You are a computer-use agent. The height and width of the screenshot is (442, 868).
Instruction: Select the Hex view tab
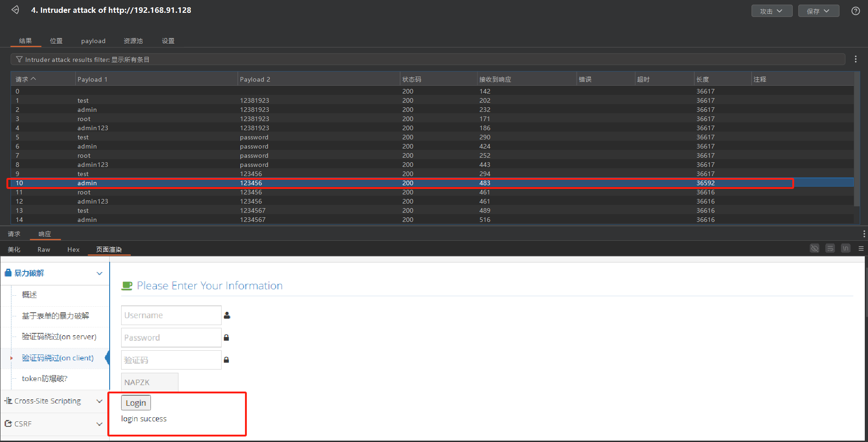pos(73,249)
